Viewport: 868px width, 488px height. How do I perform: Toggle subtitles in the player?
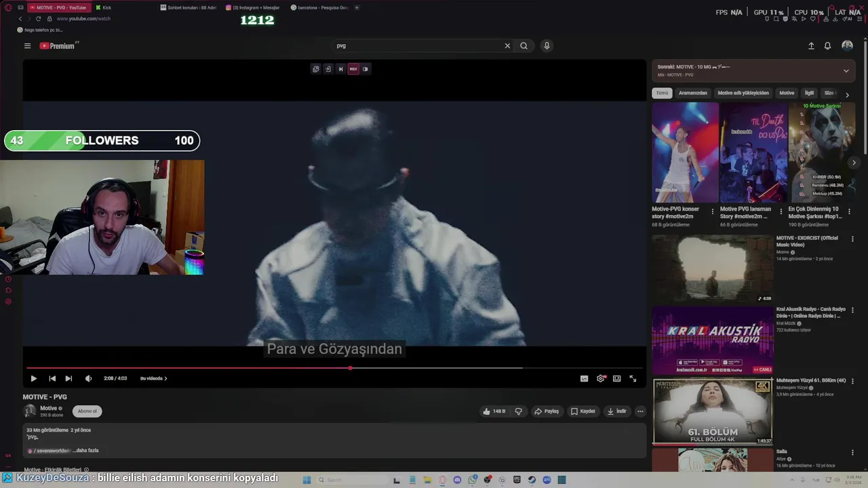click(584, 379)
